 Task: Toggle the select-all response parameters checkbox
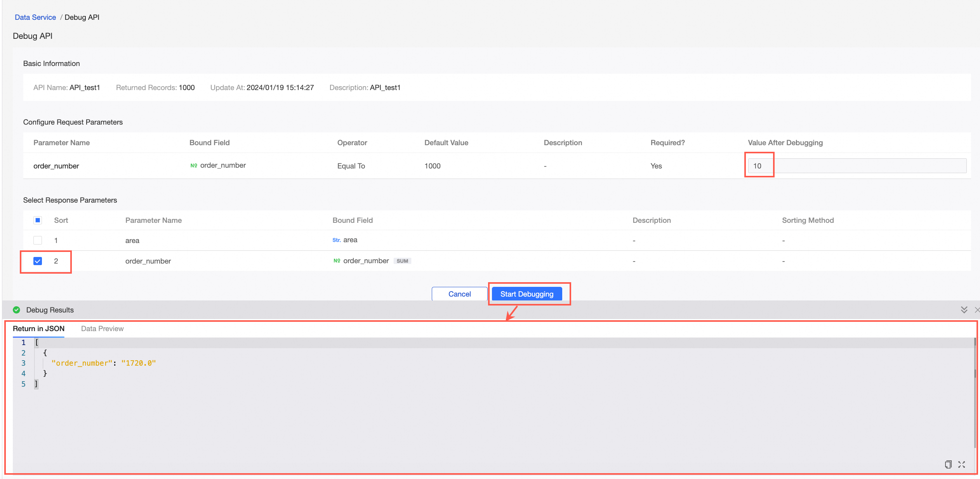click(38, 220)
